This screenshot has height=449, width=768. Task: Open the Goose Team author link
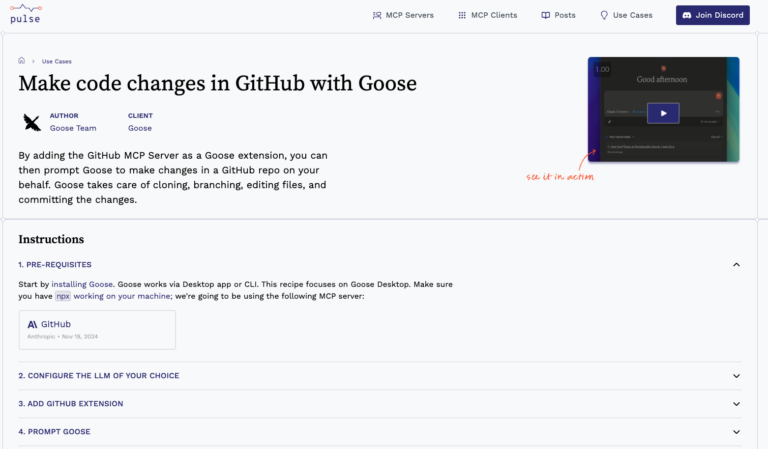click(x=73, y=128)
